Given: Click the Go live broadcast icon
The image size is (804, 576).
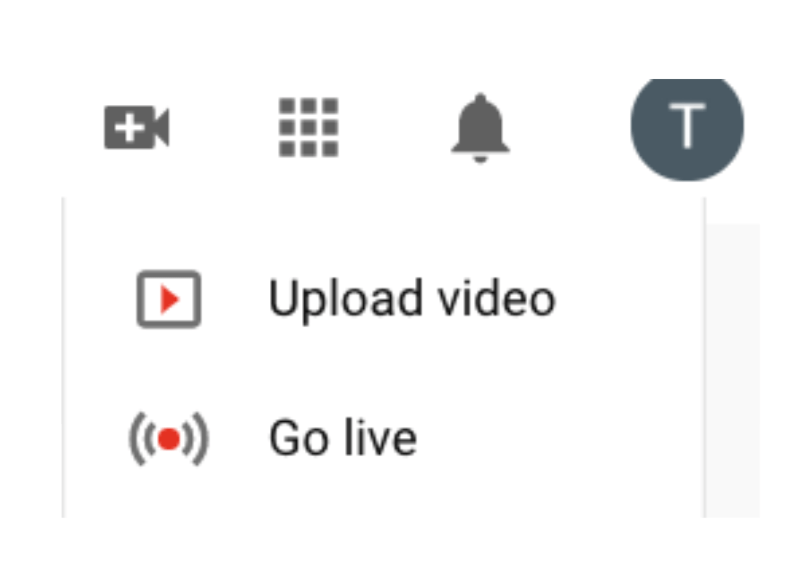Looking at the screenshot, I should pos(169,439).
